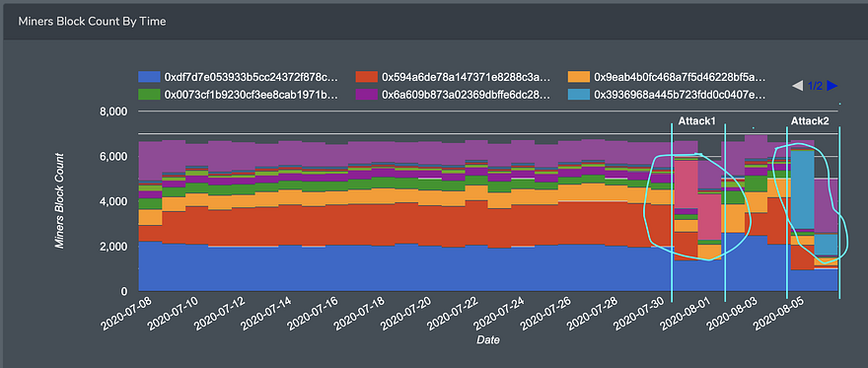Toggle orange 0x9eab4b0fc468a7f5 legend swatch
The width and height of the screenshot is (868, 368).
click(x=579, y=77)
